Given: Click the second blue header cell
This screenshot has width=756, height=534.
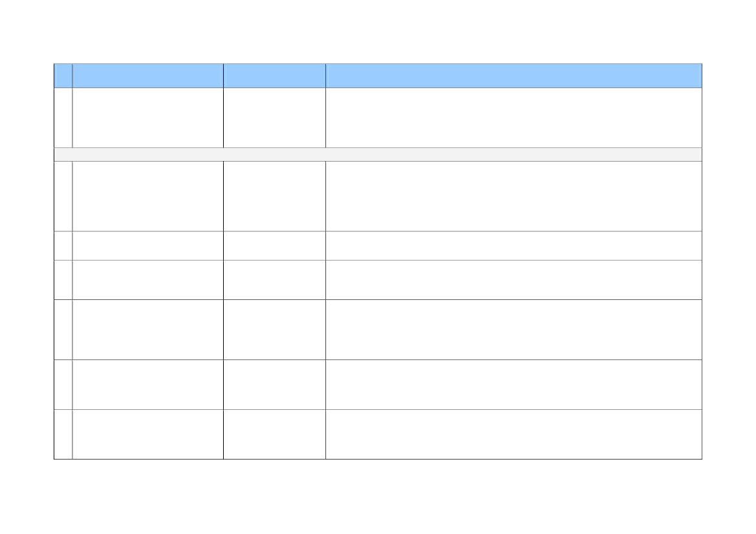Looking at the screenshot, I should click(x=147, y=76).
